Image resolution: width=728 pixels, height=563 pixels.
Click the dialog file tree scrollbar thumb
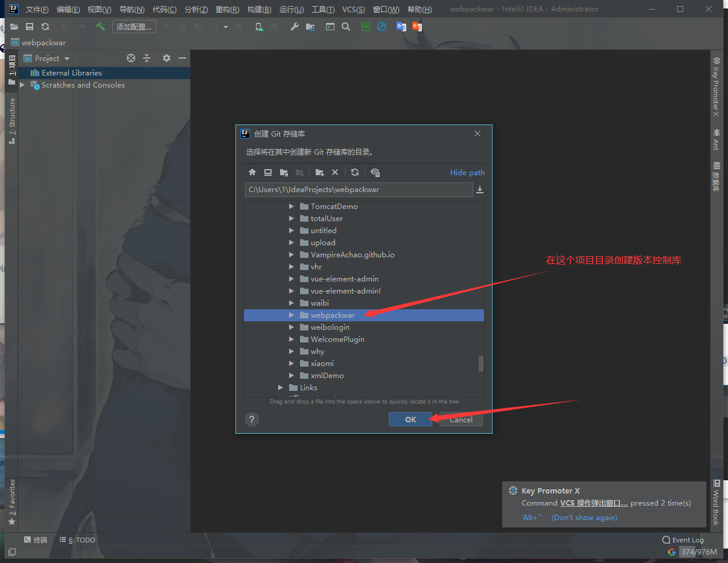(481, 363)
